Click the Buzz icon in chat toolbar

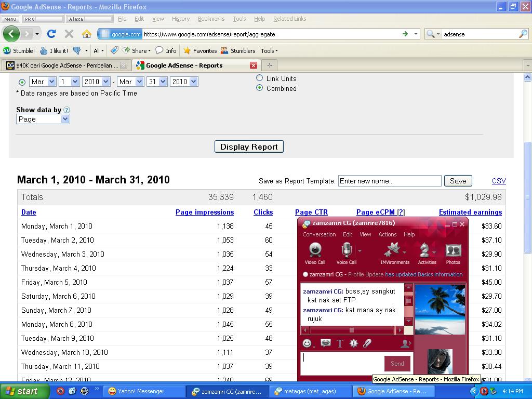[354, 343]
